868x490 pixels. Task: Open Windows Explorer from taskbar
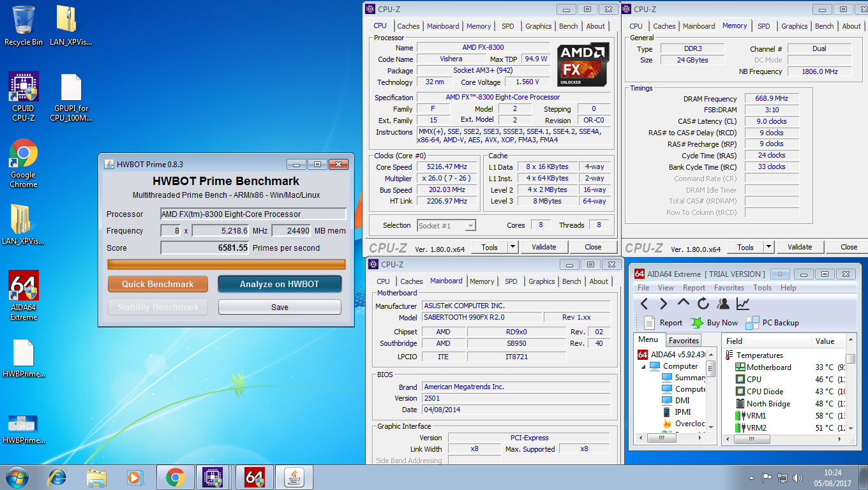[x=96, y=477]
